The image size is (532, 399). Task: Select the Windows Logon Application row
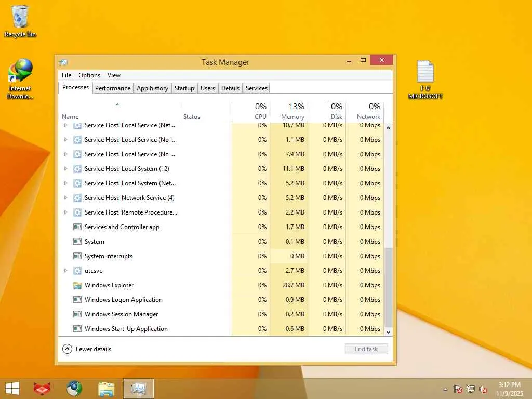point(221,300)
